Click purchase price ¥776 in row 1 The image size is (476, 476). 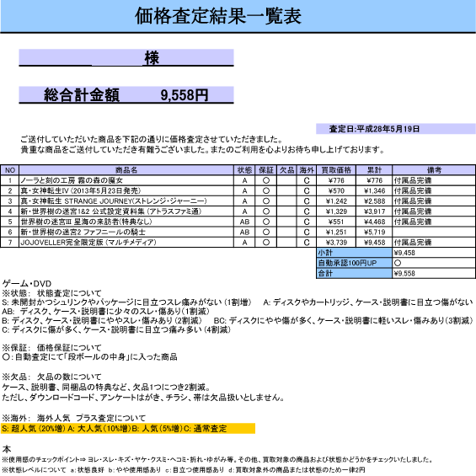pyautogui.click(x=336, y=180)
